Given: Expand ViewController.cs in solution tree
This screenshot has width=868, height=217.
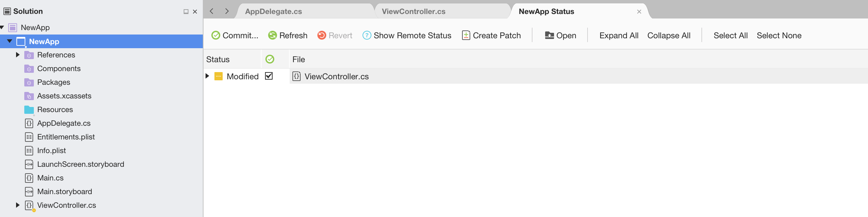Looking at the screenshot, I should pyautogui.click(x=18, y=205).
